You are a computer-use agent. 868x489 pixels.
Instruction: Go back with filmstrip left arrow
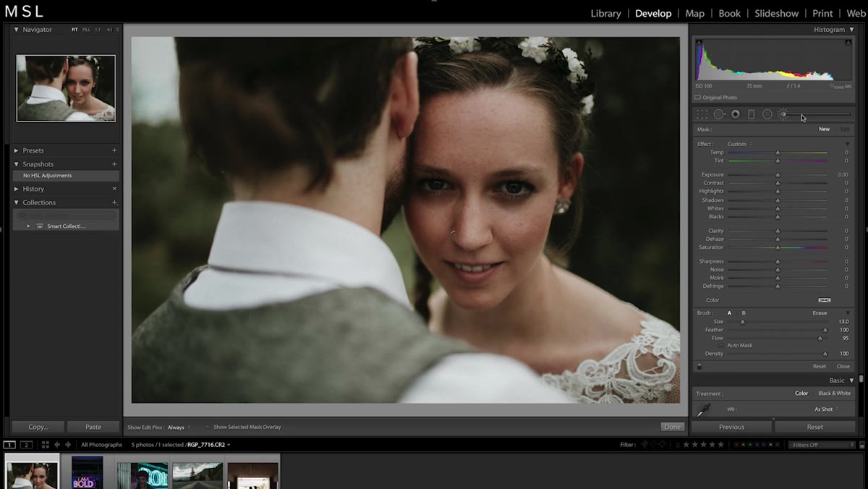click(58, 445)
